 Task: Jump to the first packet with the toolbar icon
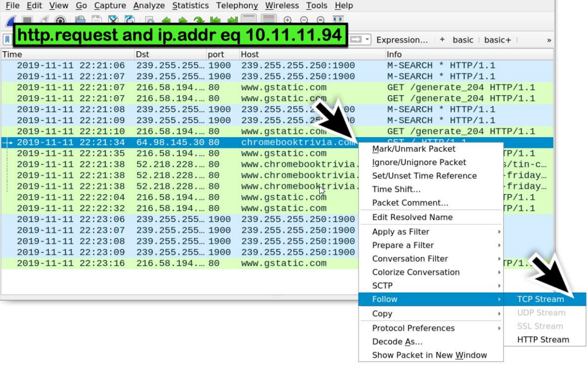[215, 20]
